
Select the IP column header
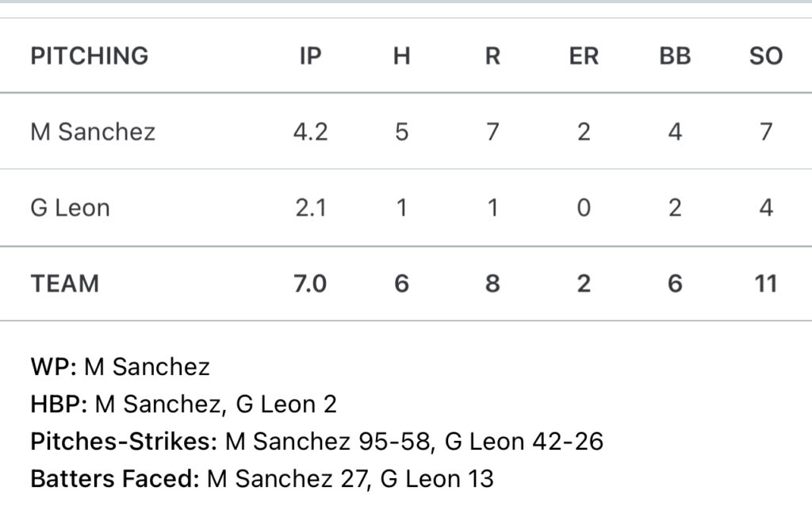pos(310,56)
